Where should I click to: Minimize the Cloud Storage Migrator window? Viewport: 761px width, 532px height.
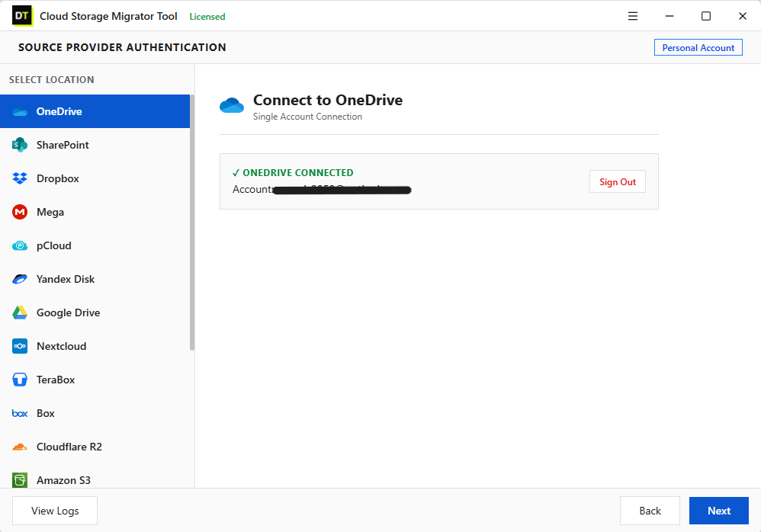(x=669, y=16)
